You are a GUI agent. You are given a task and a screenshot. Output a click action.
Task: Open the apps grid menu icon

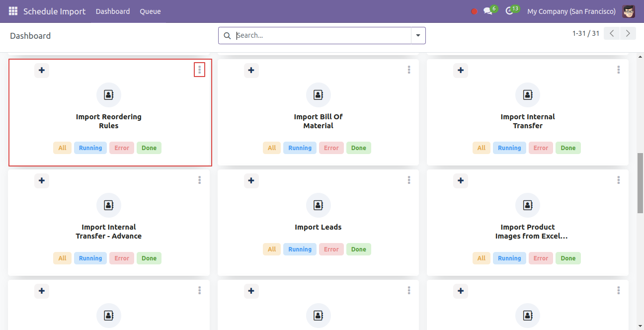click(x=13, y=11)
